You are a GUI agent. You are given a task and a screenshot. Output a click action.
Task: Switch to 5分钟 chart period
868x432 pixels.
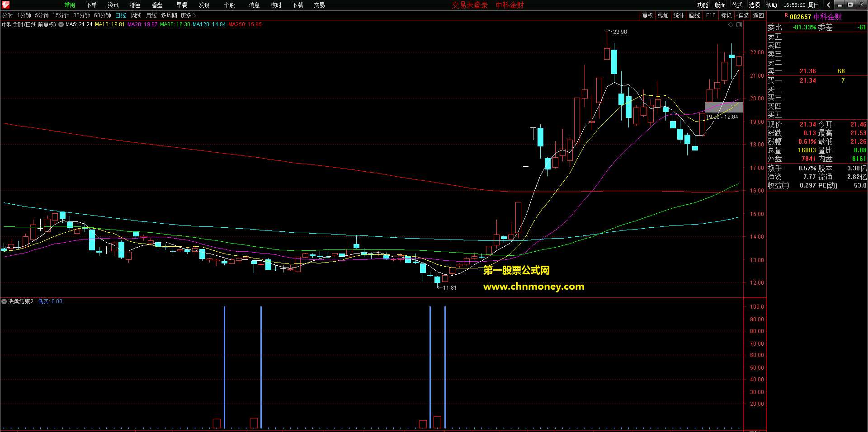42,15
